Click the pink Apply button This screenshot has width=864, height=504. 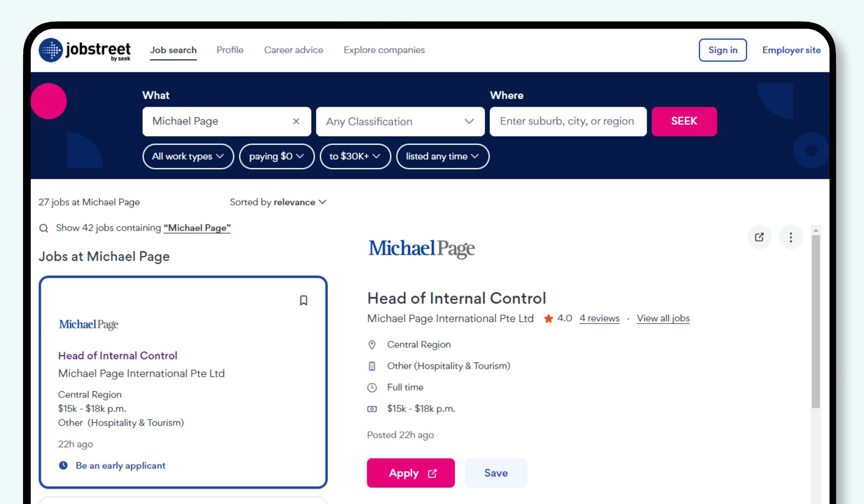coord(410,473)
